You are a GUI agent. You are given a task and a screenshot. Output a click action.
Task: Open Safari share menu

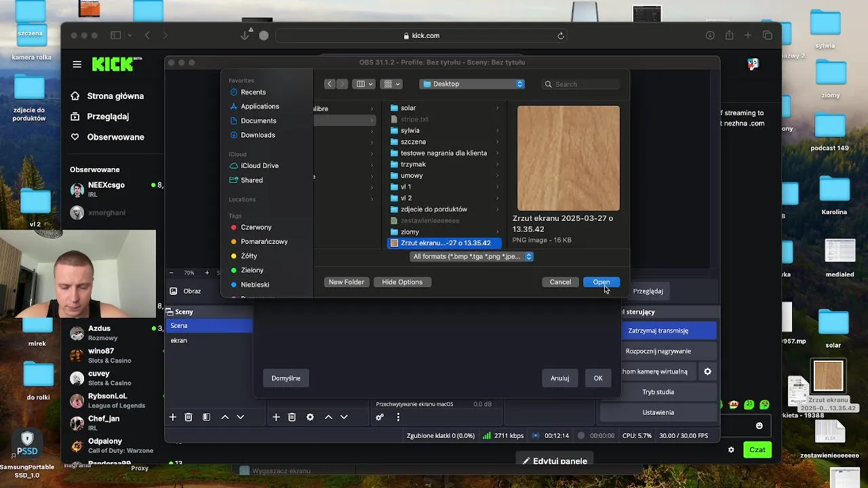[x=729, y=35]
